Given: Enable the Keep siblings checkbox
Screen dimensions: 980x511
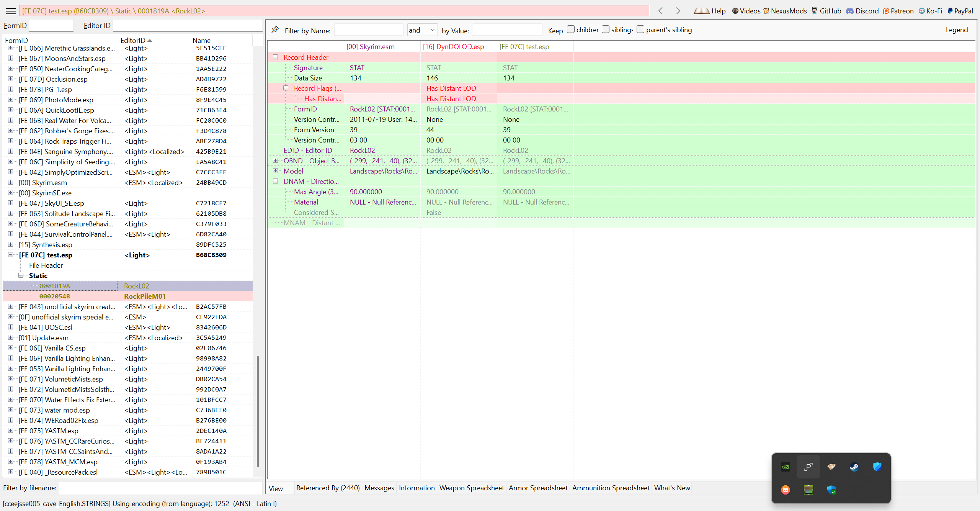Looking at the screenshot, I should pyautogui.click(x=606, y=29).
